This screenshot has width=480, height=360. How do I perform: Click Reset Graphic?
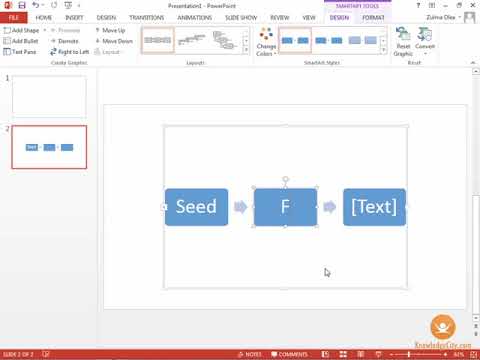[x=403, y=42]
